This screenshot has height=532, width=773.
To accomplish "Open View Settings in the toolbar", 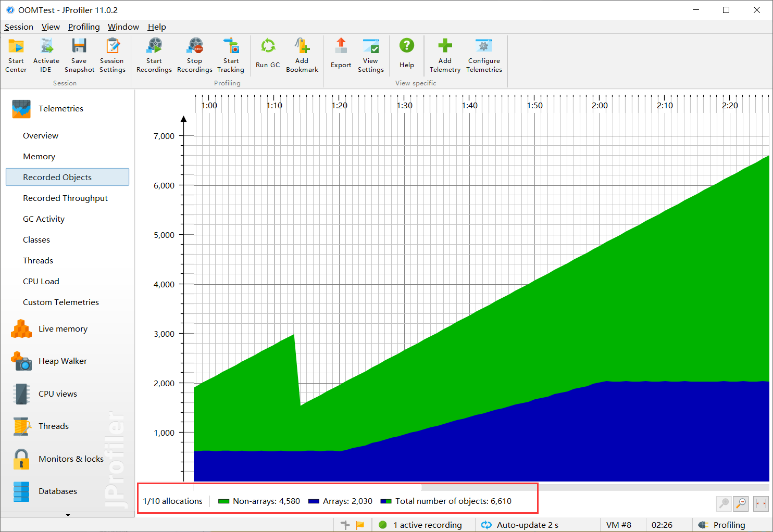I will click(x=371, y=55).
